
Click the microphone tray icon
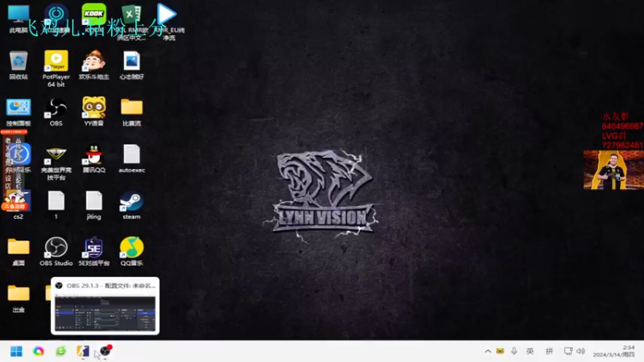514,351
